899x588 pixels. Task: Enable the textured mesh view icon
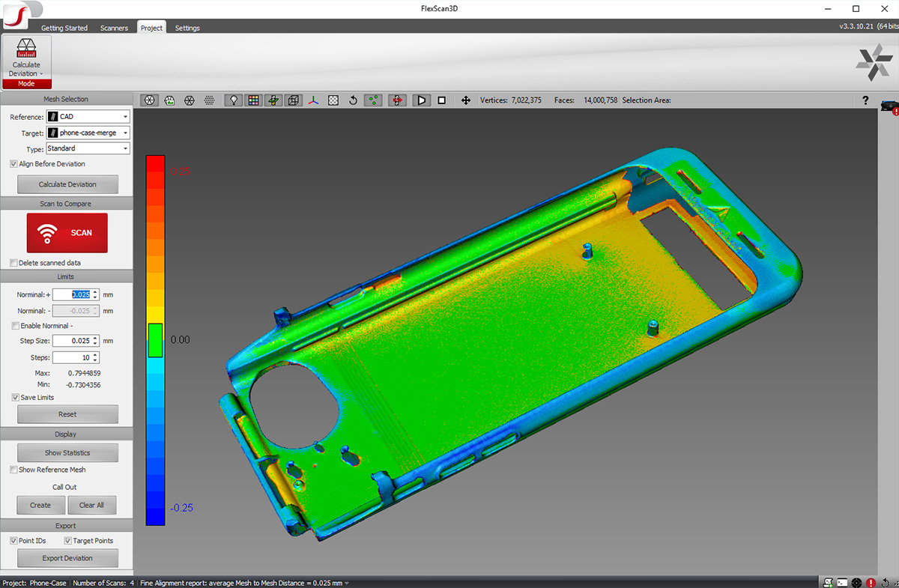(169, 100)
